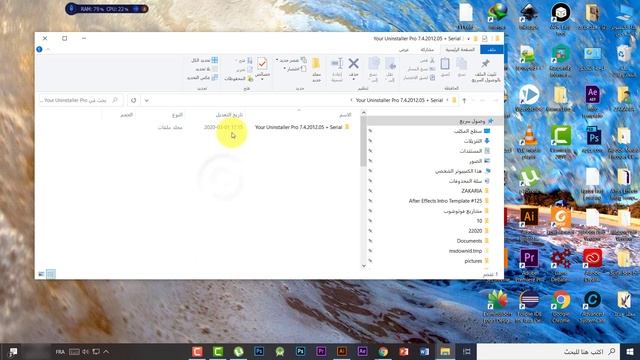Image resolution: width=640 pixels, height=360 pixels.
Task: Open uTorrent desktop shortcut
Action: [529, 178]
